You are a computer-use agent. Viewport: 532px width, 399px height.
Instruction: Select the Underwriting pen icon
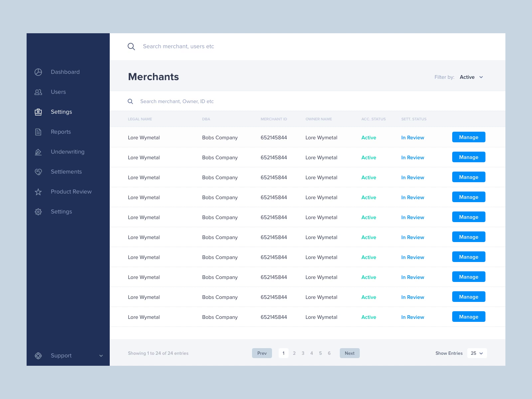(x=38, y=152)
